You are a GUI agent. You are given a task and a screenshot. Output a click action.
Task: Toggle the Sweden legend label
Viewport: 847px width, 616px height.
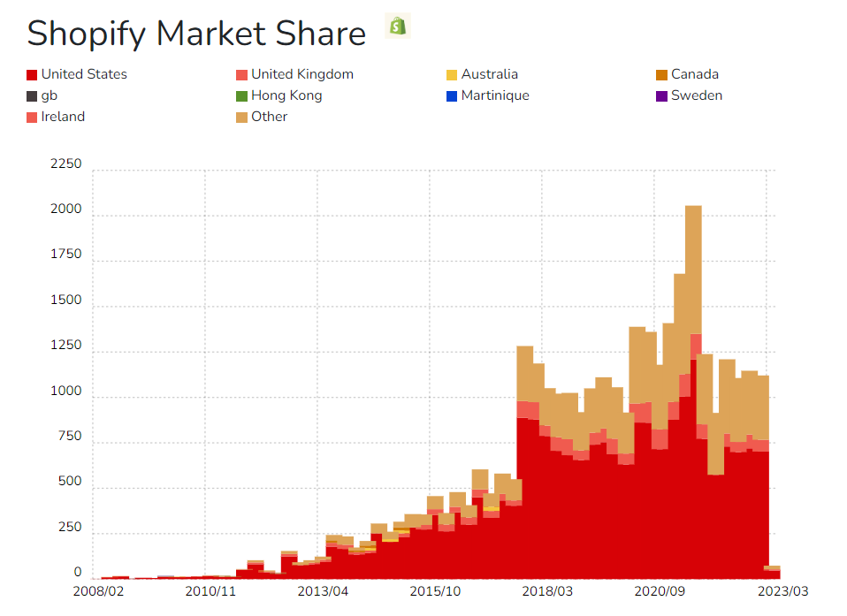(x=697, y=95)
